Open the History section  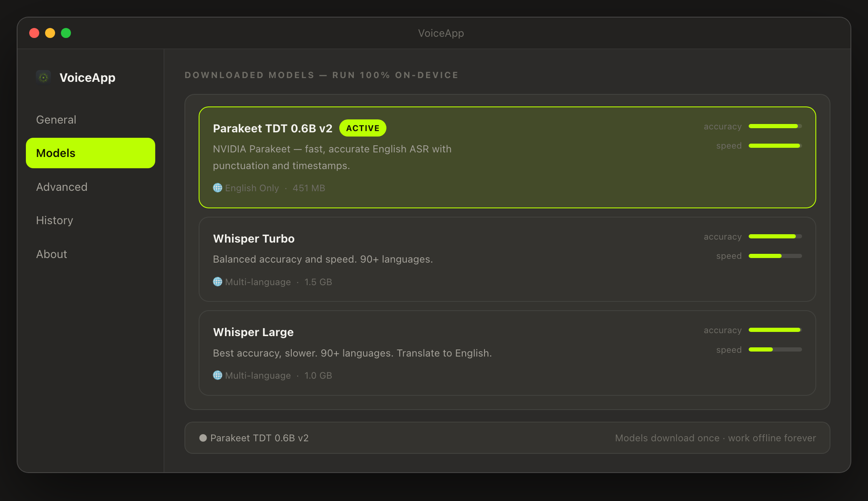click(91, 220)
